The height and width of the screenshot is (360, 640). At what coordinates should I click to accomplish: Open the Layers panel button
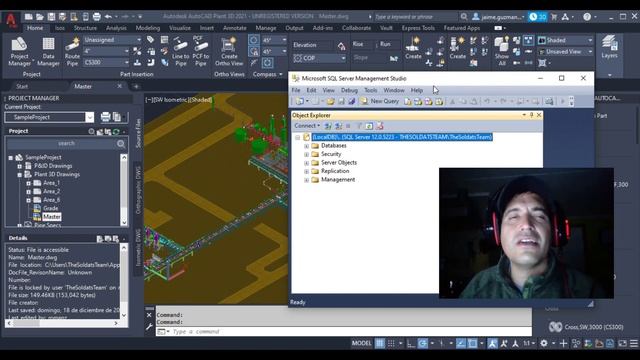(609, 47)
